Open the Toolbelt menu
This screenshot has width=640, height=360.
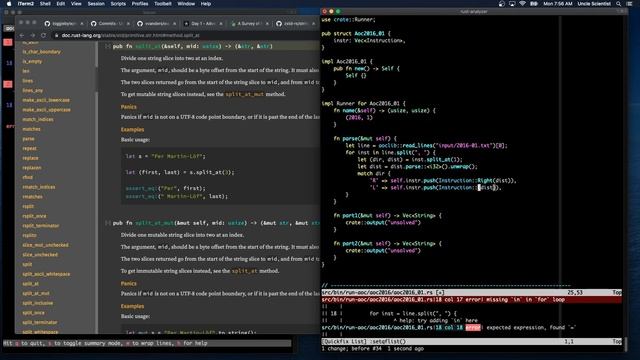(163, 4)
